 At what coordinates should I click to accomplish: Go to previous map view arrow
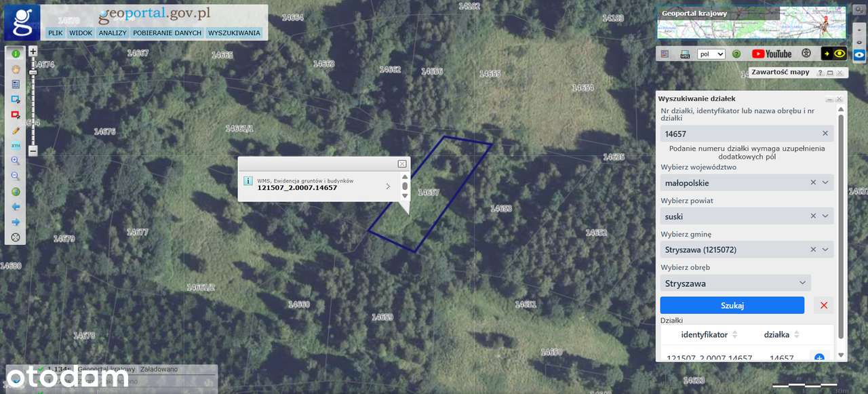(x=15, y=206)
